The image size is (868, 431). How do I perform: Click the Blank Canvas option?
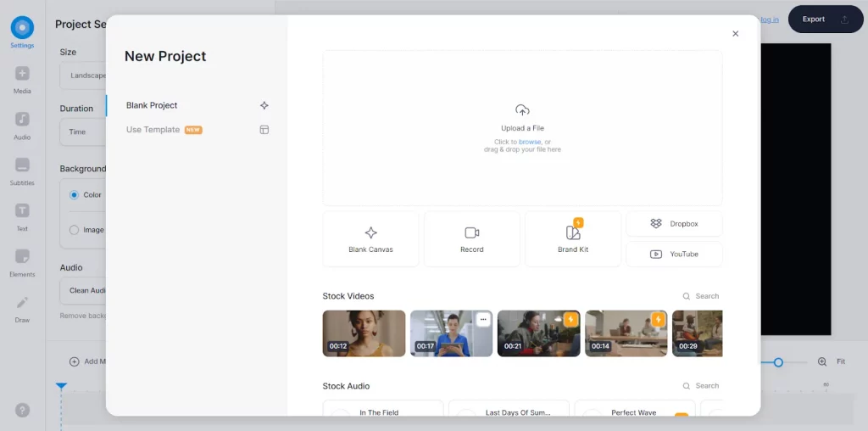(x=370, y=239)
